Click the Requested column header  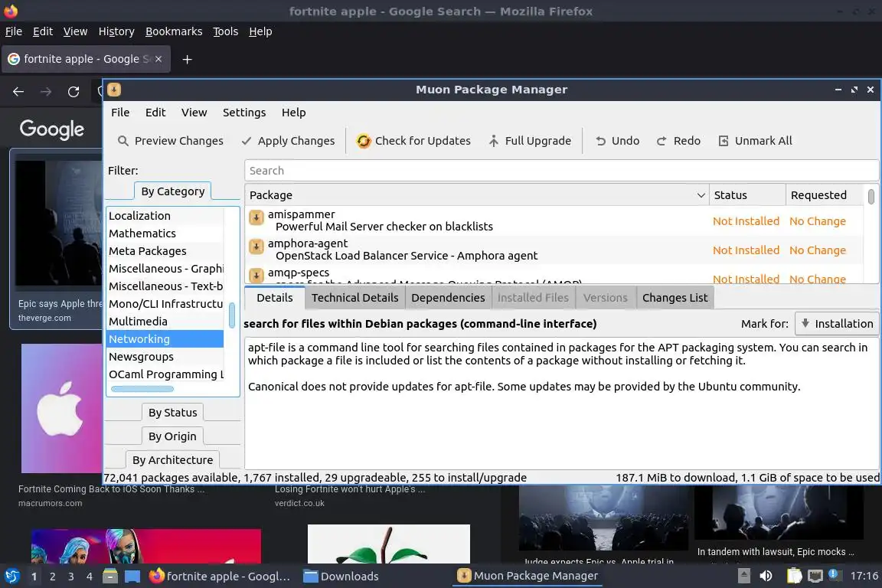824,195
